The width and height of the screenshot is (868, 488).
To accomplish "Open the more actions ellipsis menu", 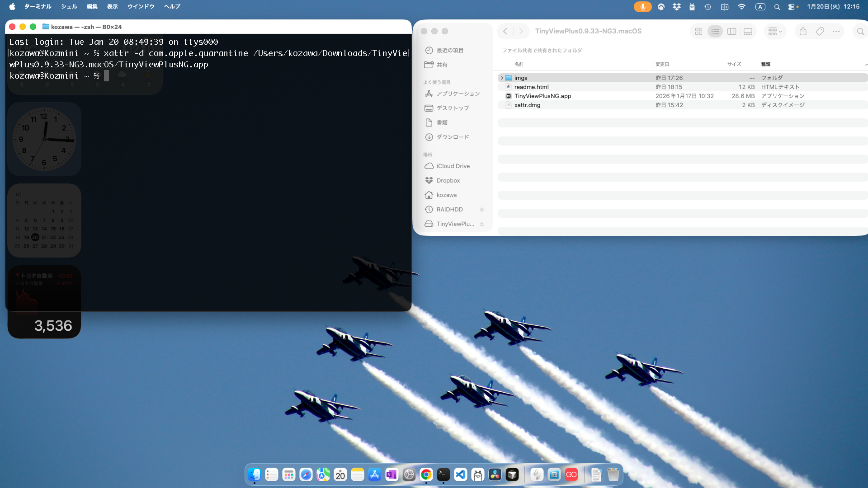I will tap(836, 32).
